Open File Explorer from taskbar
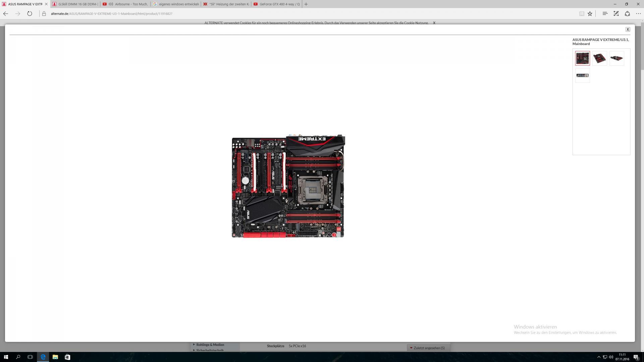This screenshot has width=644, height=362. (x=55, y=357)
